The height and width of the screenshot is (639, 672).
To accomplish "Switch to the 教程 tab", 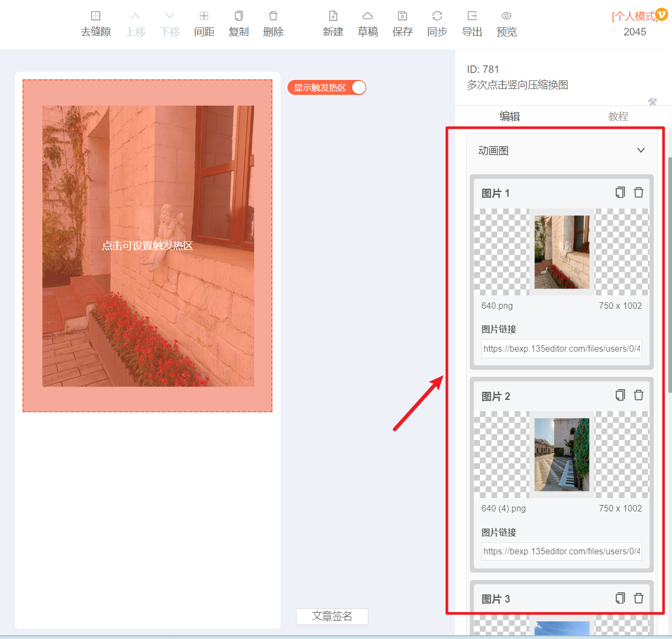I will click(x=618, y=116).
